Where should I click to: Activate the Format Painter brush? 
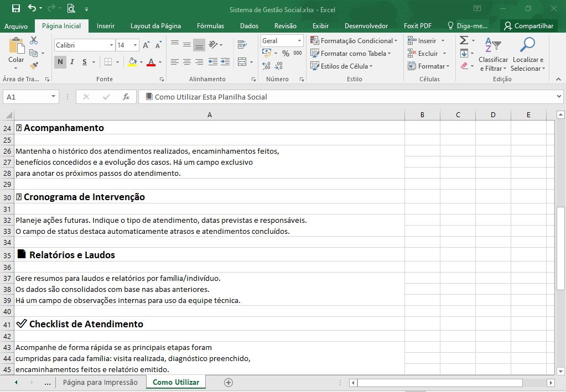34,66
